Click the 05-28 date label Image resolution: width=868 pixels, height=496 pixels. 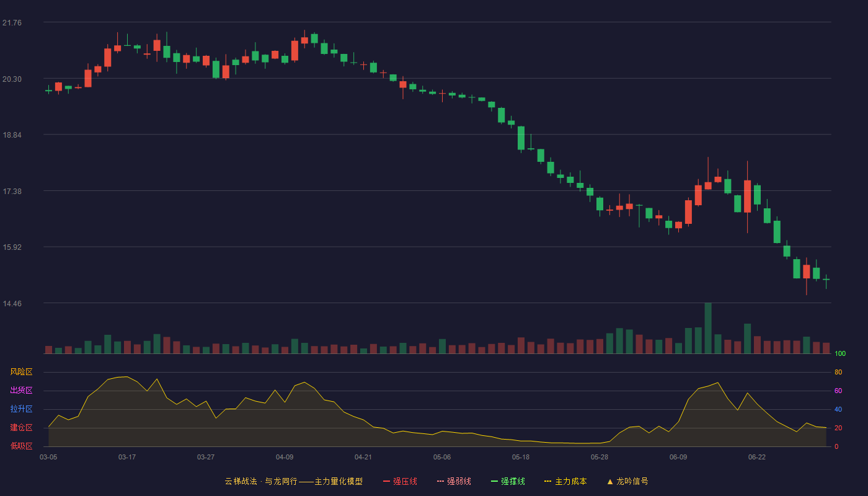(600, 457)
